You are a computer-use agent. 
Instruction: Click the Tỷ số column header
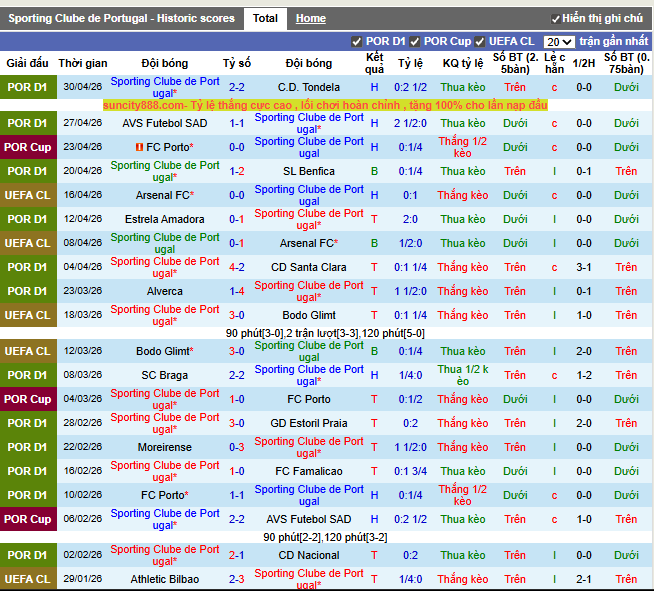coord(236,63)
